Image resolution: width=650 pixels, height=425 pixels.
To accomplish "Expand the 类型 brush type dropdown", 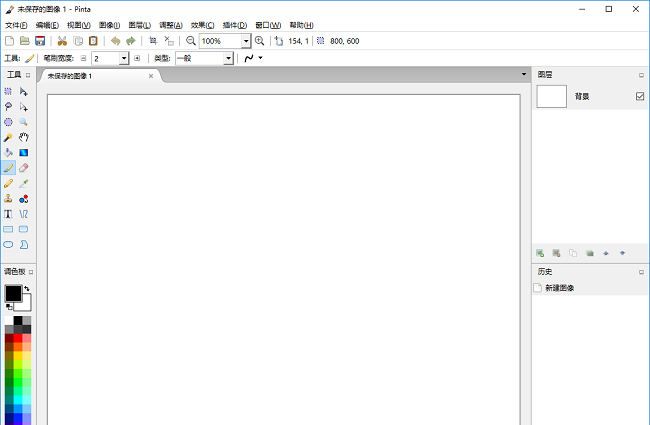I will [x=228, y=59].
